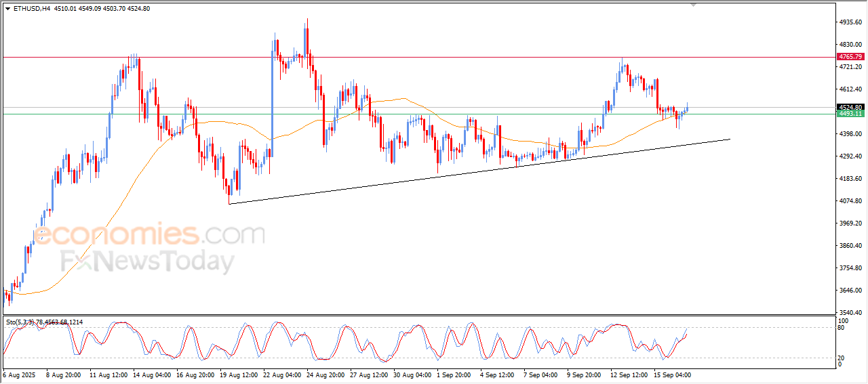Screen dimensions: 868x384
Task: Open the chart menu arrow beside ETHUSD,H4
Action: (x=7, y=8)
